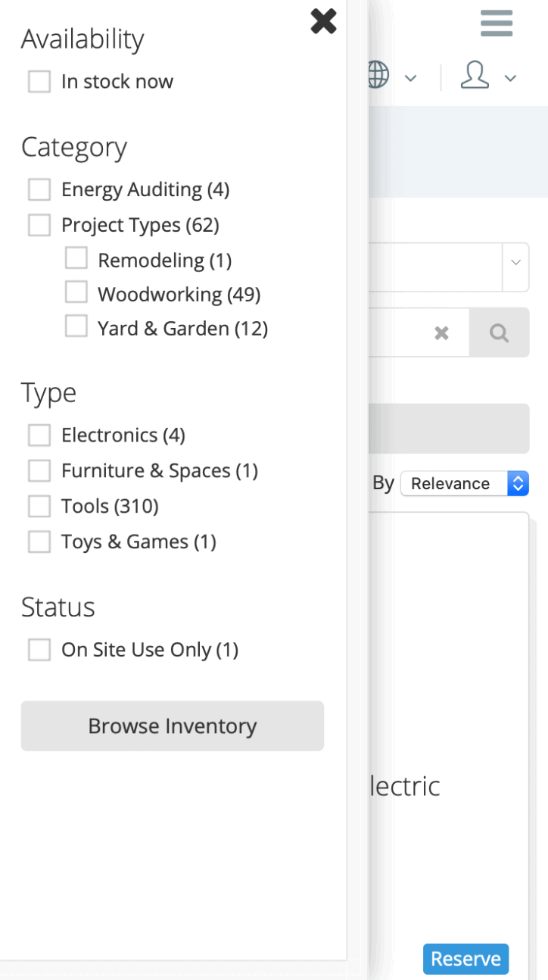Tick the Electronics (4) checkbox
This screenshot has height=980, width=548.
click(39, 435)
